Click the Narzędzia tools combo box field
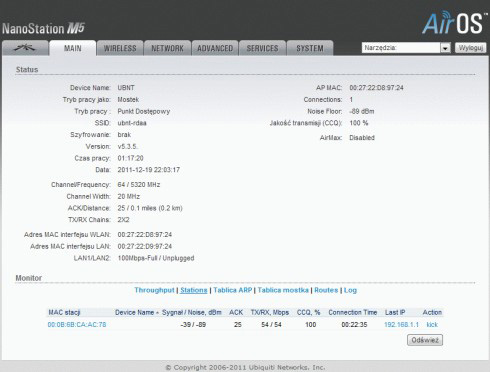The width and height of the screenshot is (490, 372). pyautogui.click(x=406, y=48)
